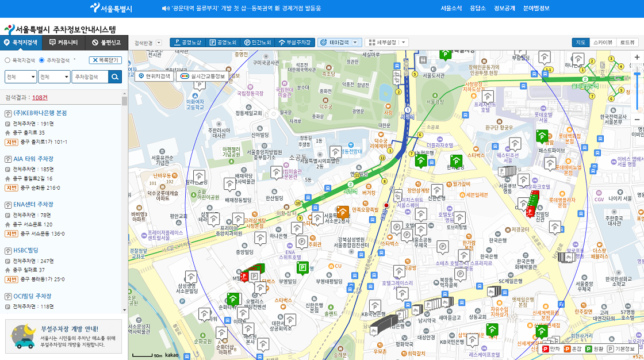Click the zoom-out minus button on map

pyautogui.click(x=637, y=120)
